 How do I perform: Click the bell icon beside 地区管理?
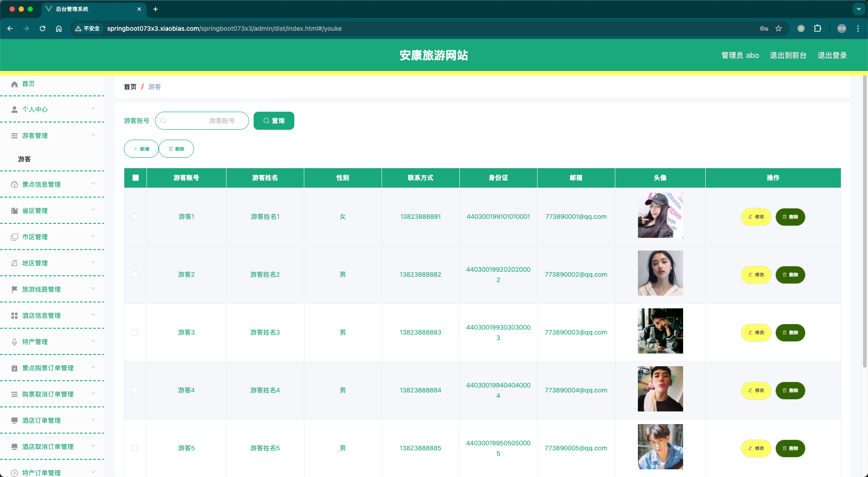[14, 263]
